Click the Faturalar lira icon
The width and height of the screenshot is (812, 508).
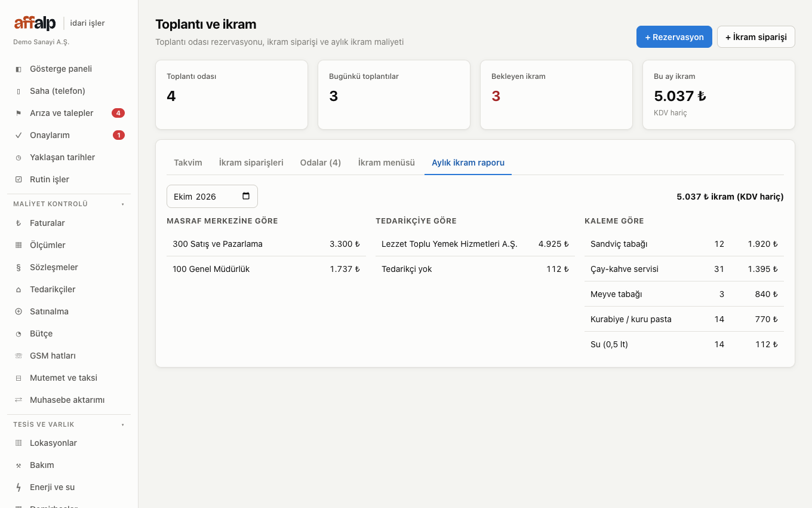pyautogui.click(x=19, y=224)
